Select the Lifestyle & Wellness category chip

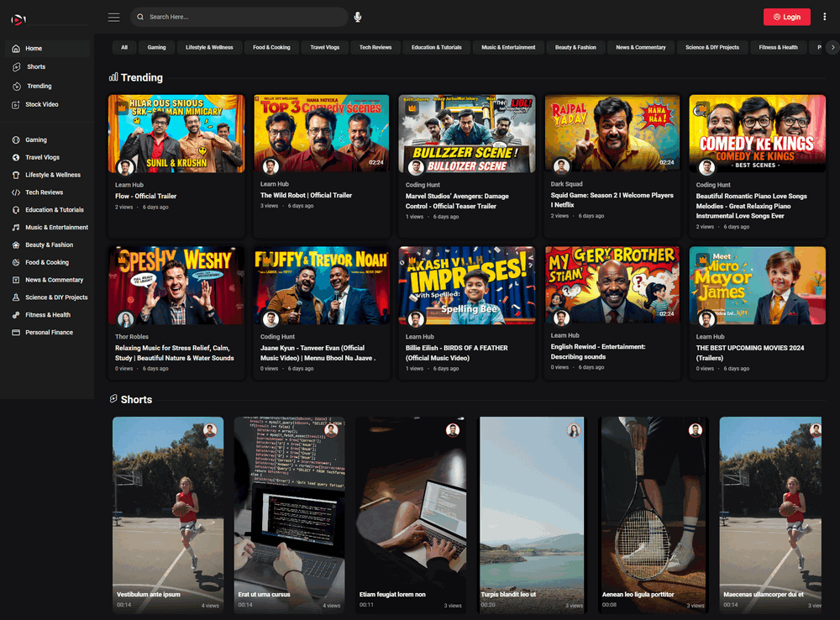tap(209, 48)
